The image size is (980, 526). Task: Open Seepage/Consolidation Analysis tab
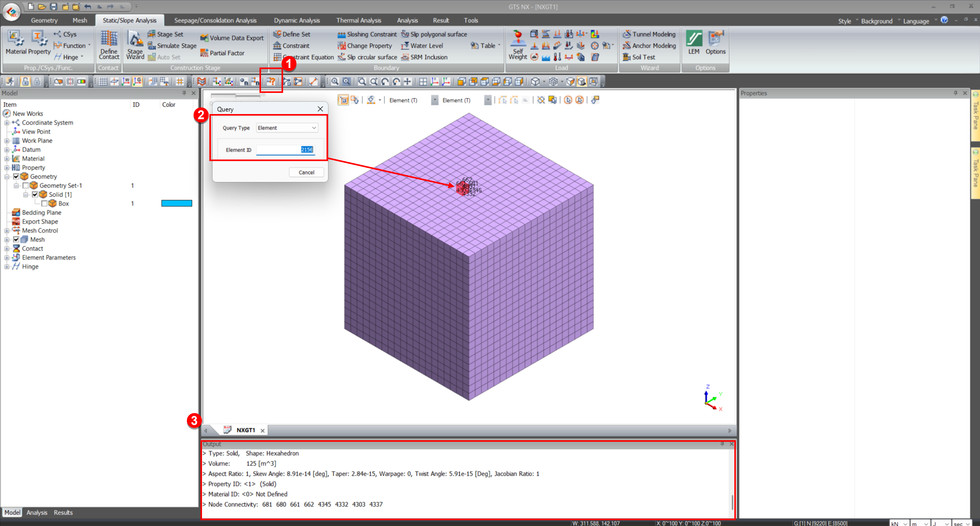pos(215,20)
